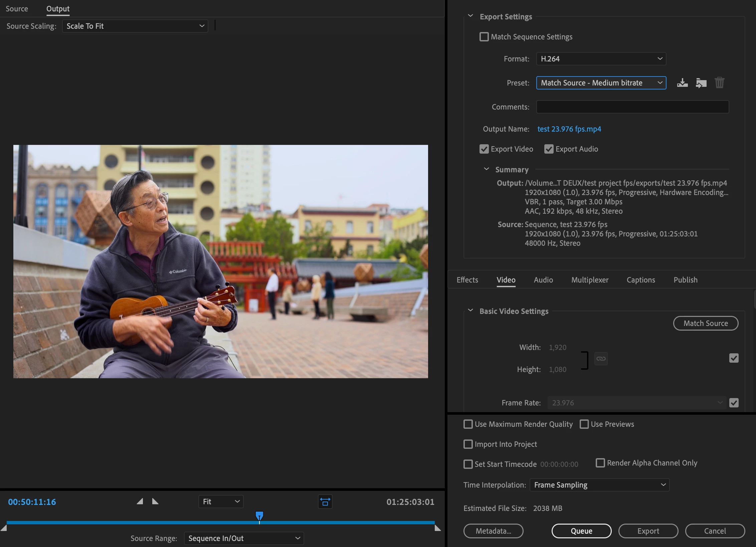Viewport: 756px width, 547px height.
Task: Open the Format H.264 dropdown
Action: (x=601, y=59)
